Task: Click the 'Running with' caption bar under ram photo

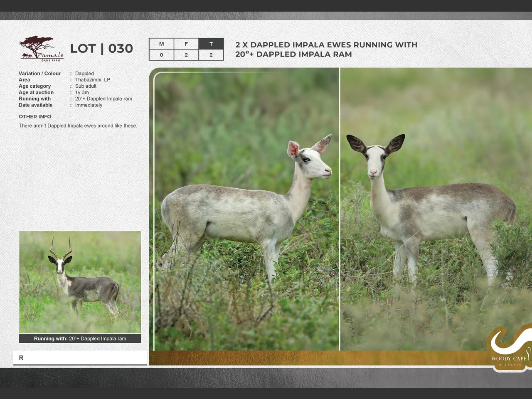Action: [x=80, y=338]
